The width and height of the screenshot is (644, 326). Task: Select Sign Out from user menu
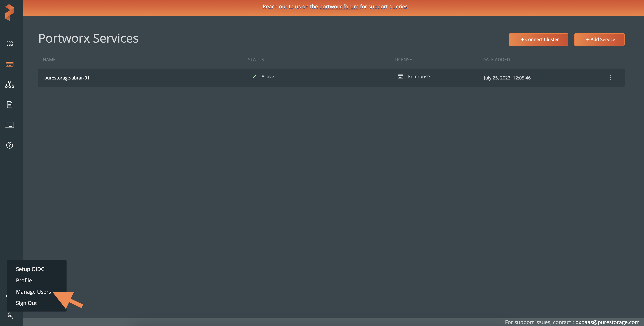[26, 303]
